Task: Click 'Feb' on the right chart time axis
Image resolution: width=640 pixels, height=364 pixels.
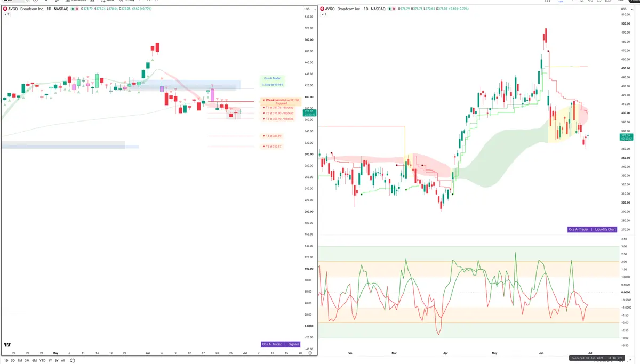Action: [x=350, y=353]
